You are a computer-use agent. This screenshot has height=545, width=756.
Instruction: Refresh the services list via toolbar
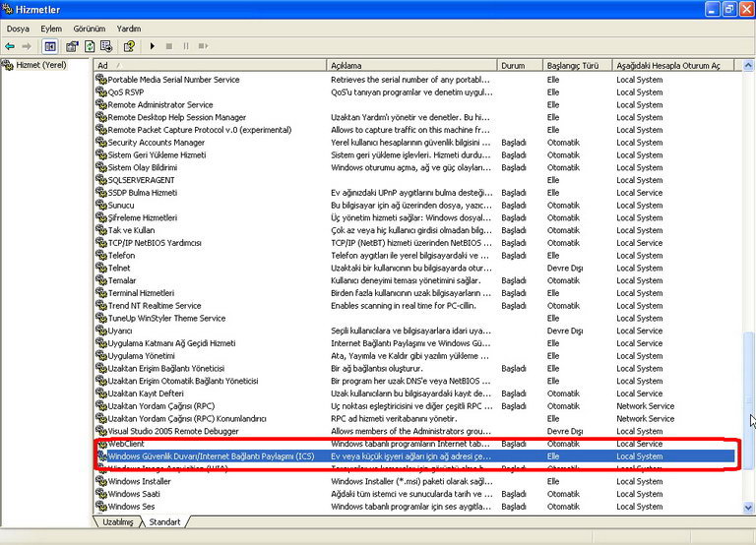click(90, 46)
